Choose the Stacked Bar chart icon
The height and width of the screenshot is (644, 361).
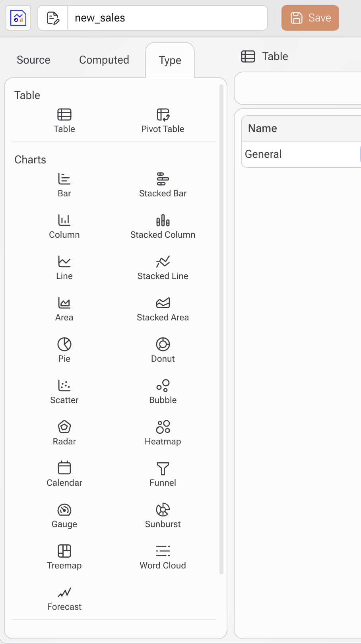[x=163, y=179]
